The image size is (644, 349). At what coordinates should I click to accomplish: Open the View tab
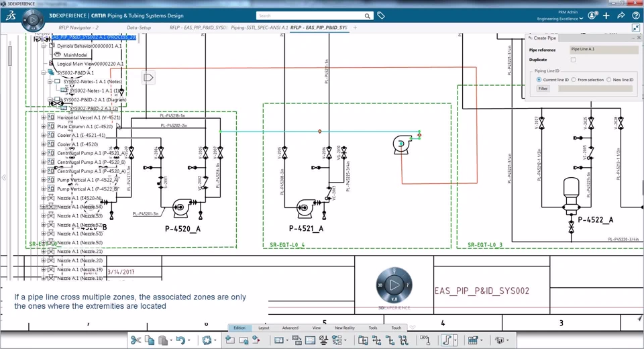pyautogui.click(x=316, y=328)
